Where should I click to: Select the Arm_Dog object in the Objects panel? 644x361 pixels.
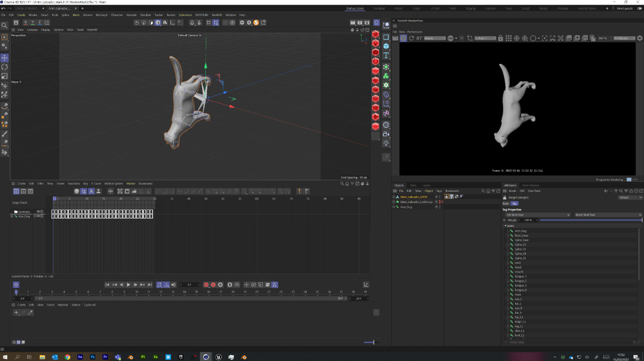406,207
